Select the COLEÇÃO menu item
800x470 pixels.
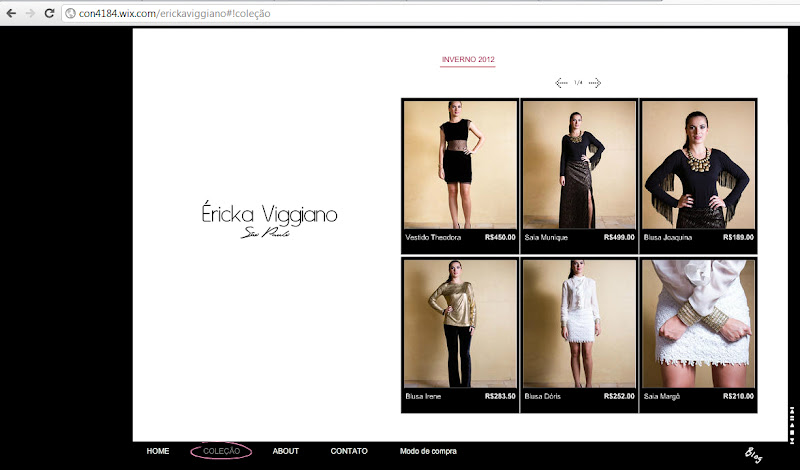pyautogui.click(x=221, y=451)
